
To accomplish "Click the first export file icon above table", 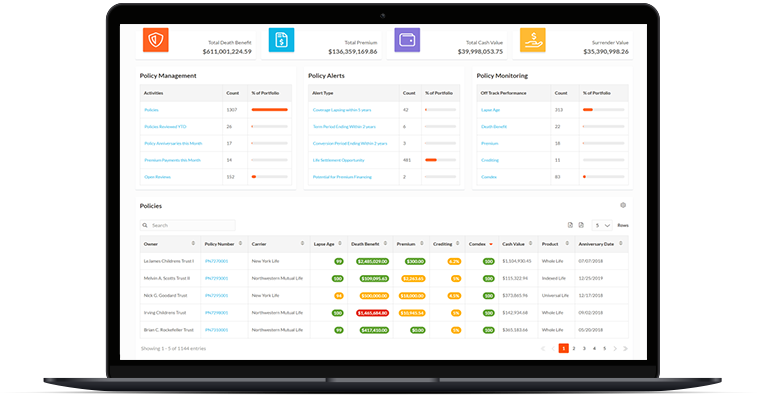I will [x=570, y=226].
